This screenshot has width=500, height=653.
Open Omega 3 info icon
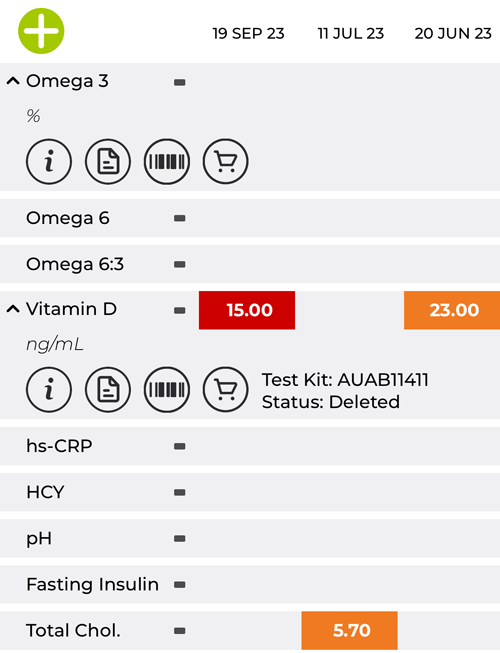49,162
